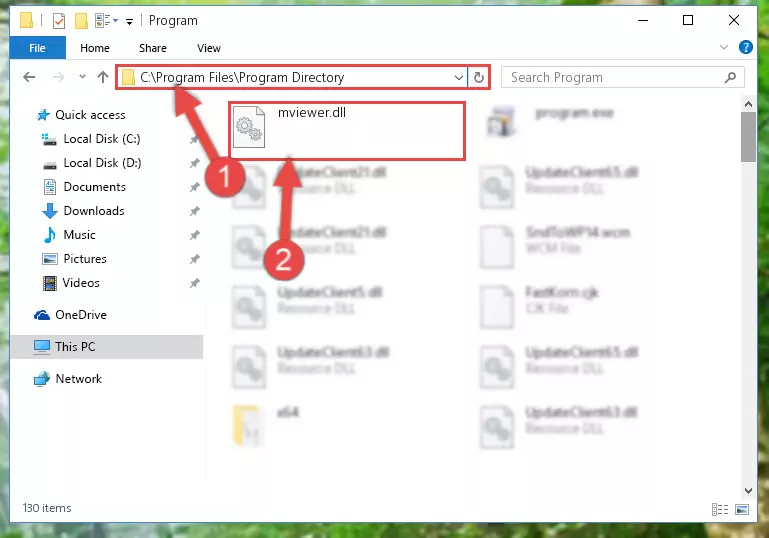Click the folder icon in the title bar
The height and width of the screenshot is (538, 769).
pos(26,21)
